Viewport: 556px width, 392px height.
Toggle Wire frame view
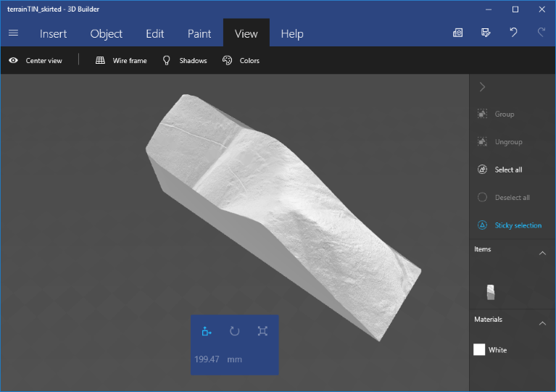[121, 61]
